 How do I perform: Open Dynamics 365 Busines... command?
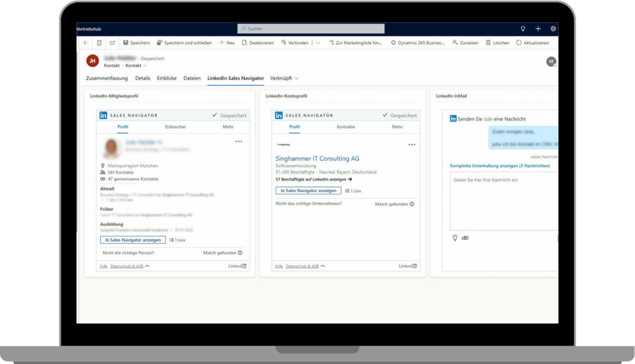[x=417, y=43]
